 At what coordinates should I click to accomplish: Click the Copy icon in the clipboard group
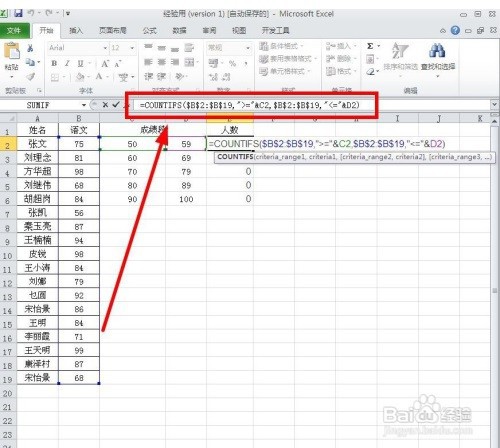click(x=30, y=62)
